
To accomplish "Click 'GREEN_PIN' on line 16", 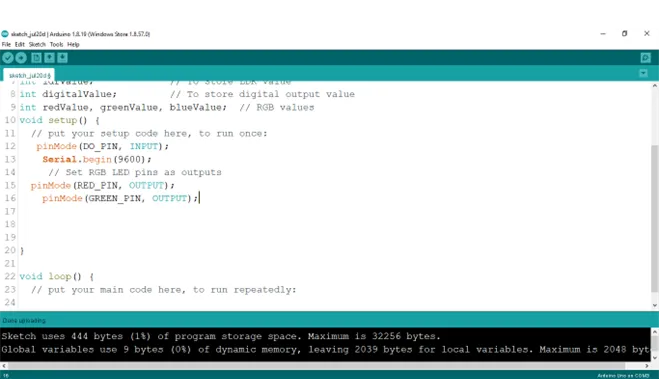I will click(x=114, y=198).
